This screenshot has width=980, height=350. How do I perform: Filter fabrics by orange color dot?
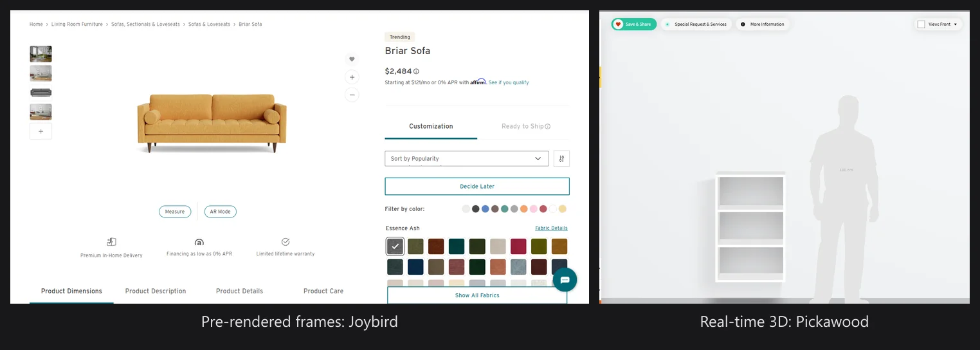pyautogui.click(x=524, y=209)
